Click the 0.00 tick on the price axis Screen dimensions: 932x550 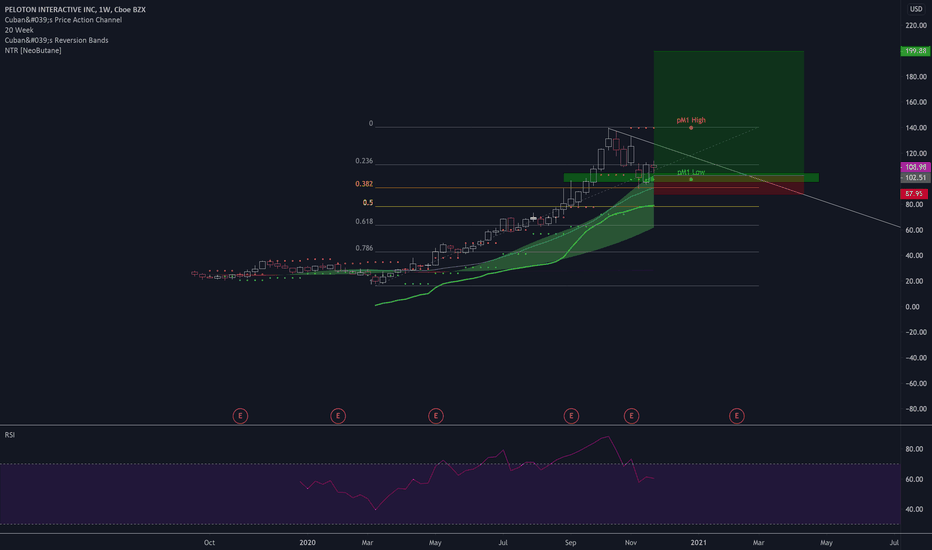(x=912, y=307)
